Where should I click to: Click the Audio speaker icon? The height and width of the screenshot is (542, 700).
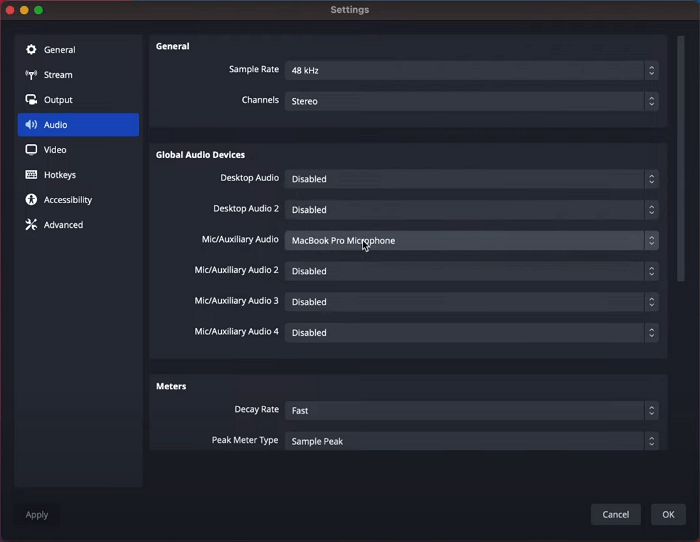31,125
